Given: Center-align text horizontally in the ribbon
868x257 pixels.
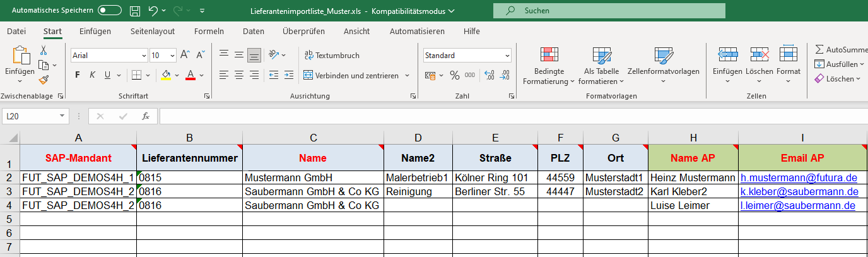Looking at the screenshot, I should [239, 75].
